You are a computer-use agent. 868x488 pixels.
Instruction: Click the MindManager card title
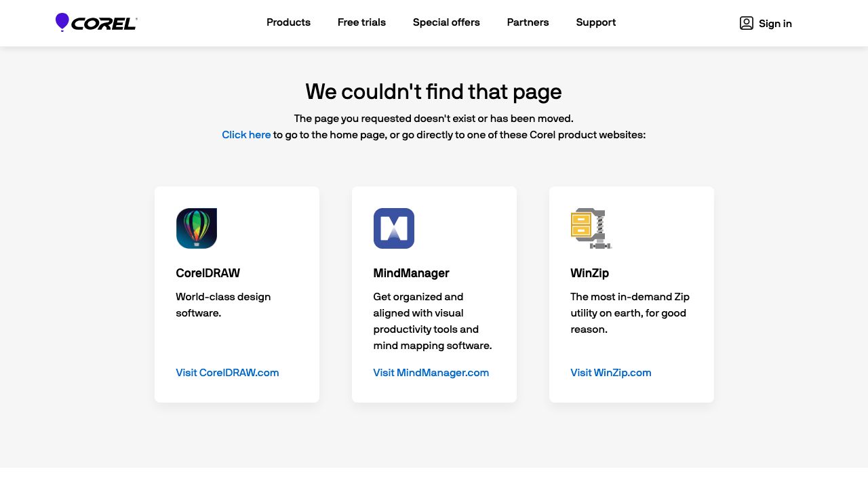tap(411, 273)
